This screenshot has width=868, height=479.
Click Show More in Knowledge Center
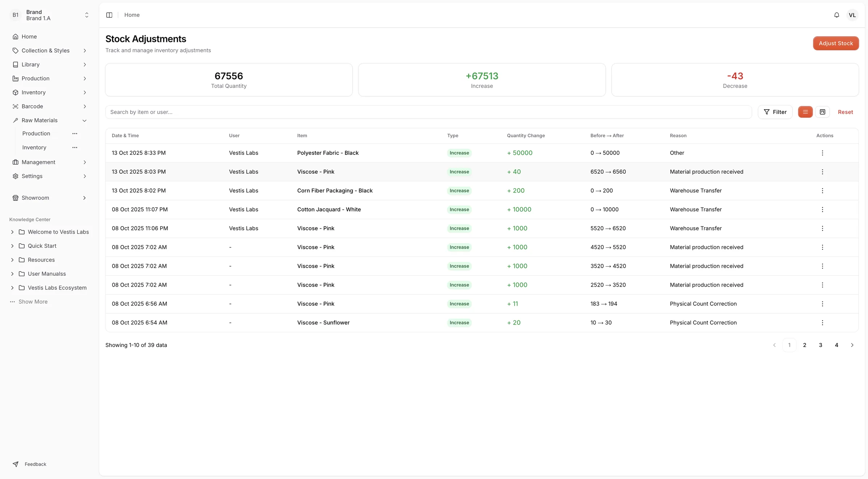33,302
